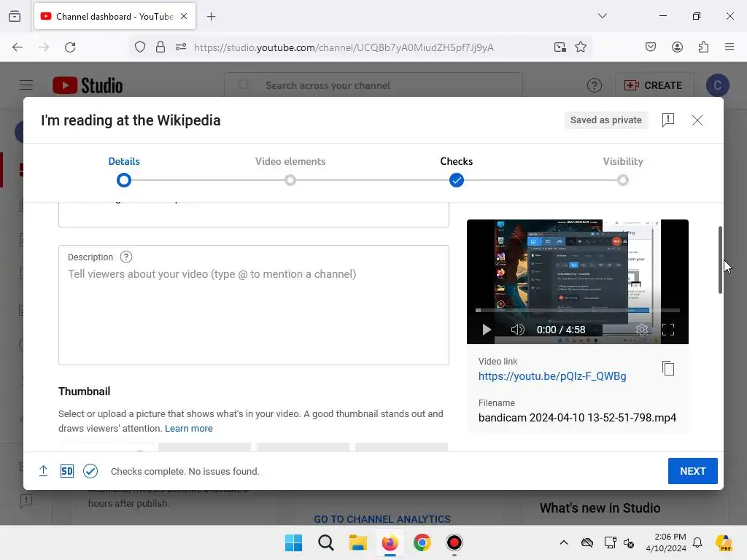Click the send feedback icon in dialog header

(x=668, y=120)
